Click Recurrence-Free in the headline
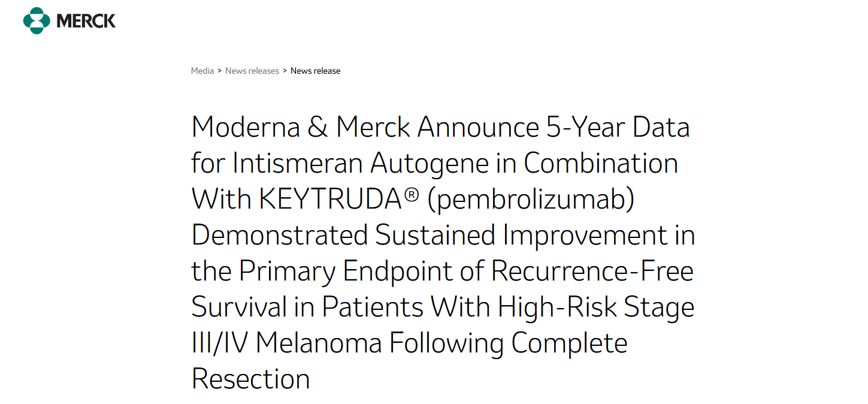 pos(592,272)
